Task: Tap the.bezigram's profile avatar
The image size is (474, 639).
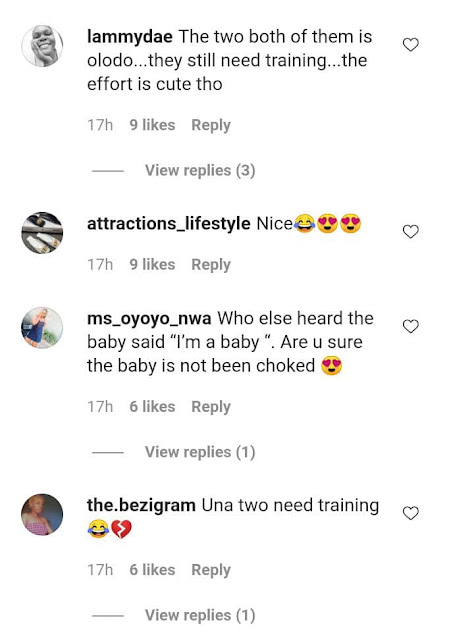Action: coord(42,514)
